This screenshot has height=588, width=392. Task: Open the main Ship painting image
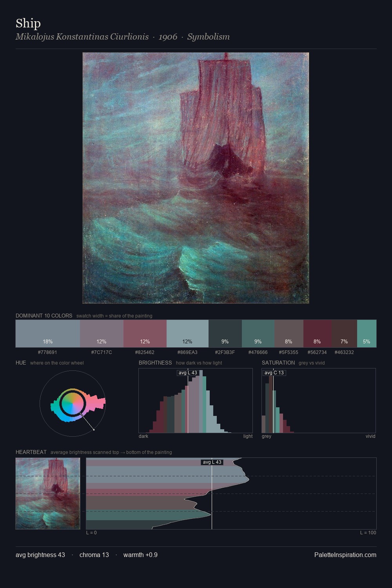196,178
